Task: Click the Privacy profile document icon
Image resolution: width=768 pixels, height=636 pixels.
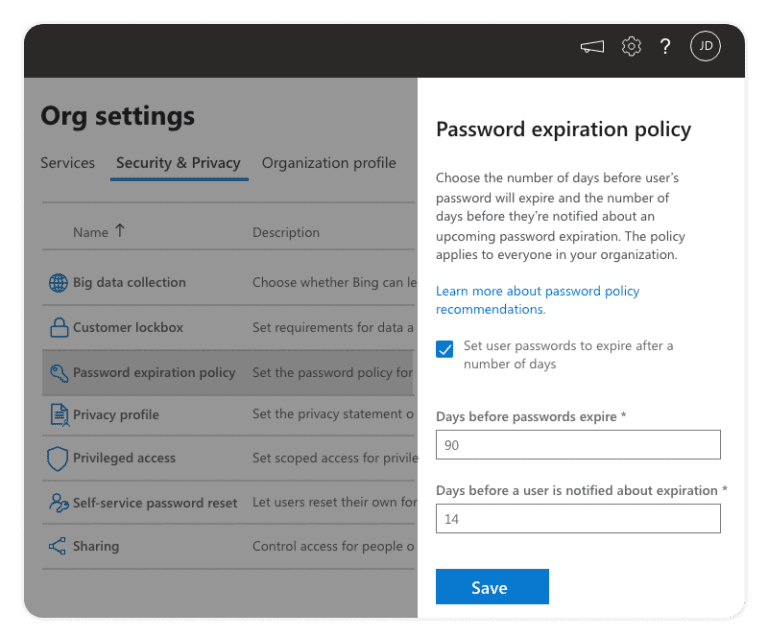Action: tap(58, 415)
